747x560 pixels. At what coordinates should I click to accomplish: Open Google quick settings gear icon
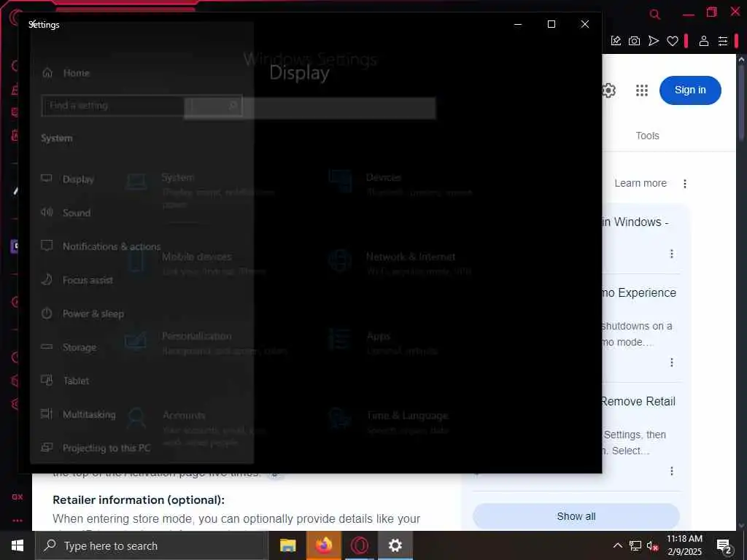coord(608,90)
